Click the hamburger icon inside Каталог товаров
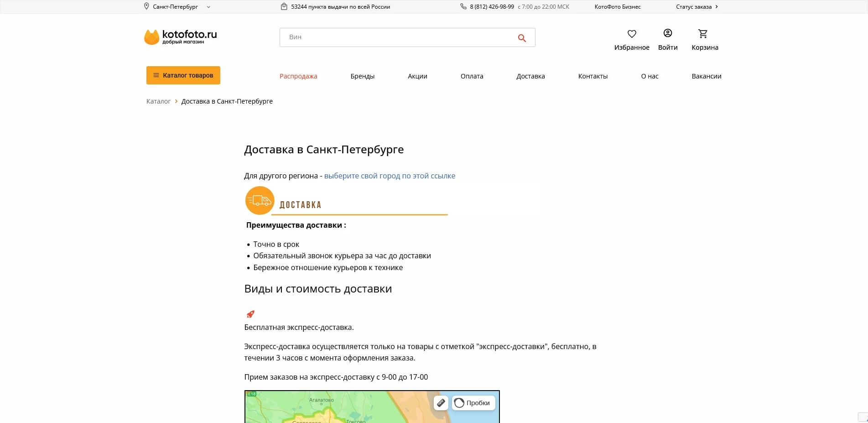This screenshot has height=423, width=868. pyautogui.click(x=156, y=75)
